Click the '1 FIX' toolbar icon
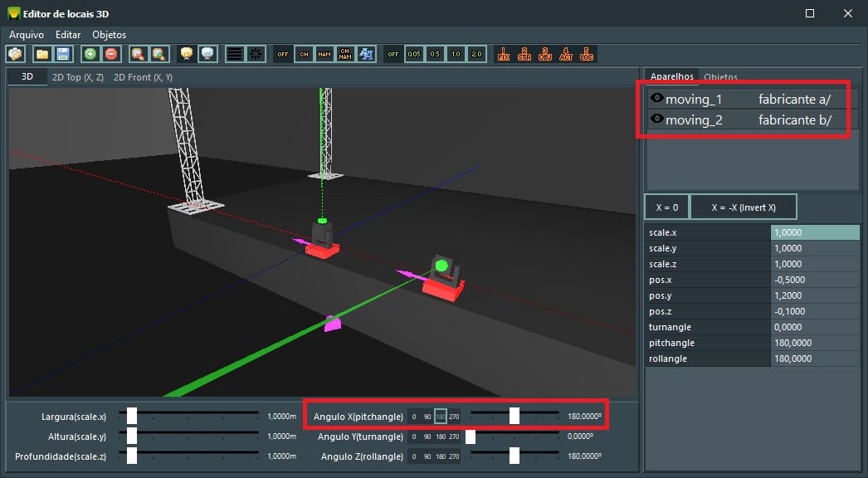Screen dimensions: 868x478 pyautogui.click(x=503, y=54)
